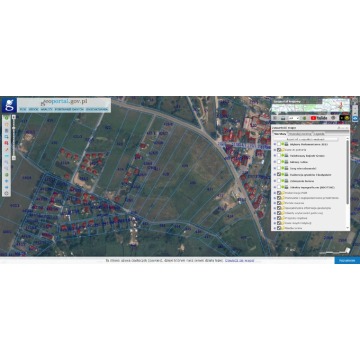Click the green info icon in left toolbar
The height and width of the screenshot is (360, 360).
click(7, 118)
